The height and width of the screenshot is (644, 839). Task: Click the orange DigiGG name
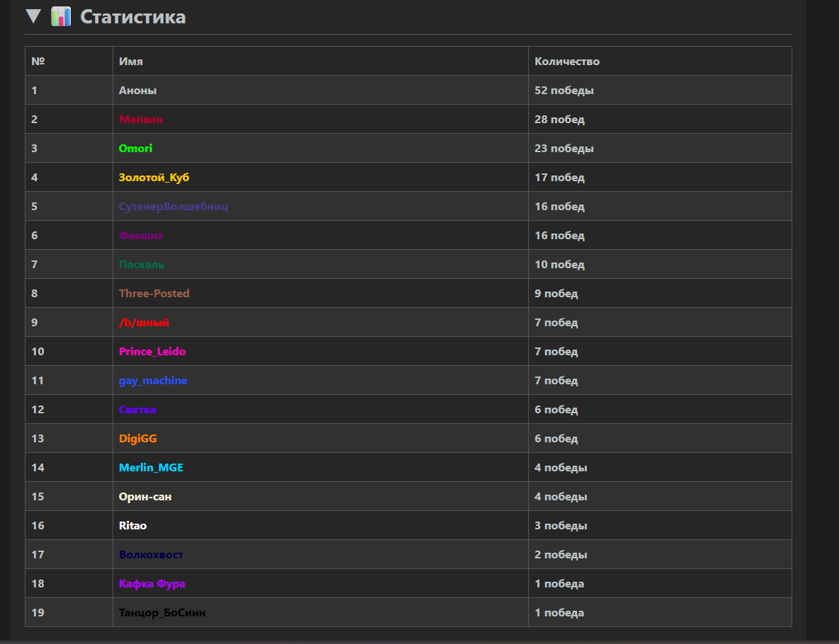137,439
